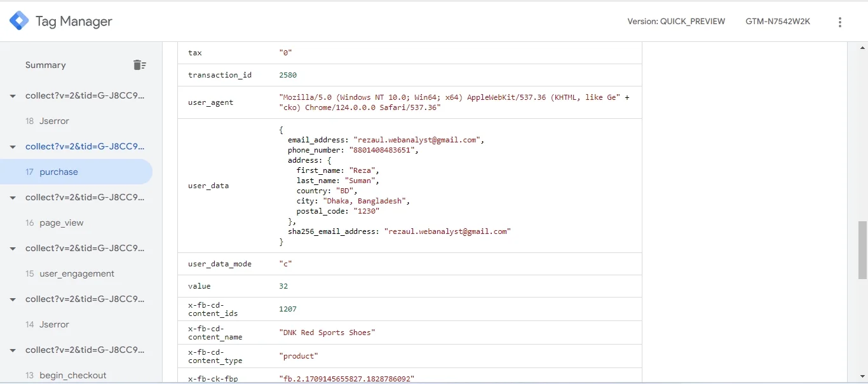868x384 pixels.
Task: Click the Version: QUICK_PREVIEW label
Action: (676, 22)
